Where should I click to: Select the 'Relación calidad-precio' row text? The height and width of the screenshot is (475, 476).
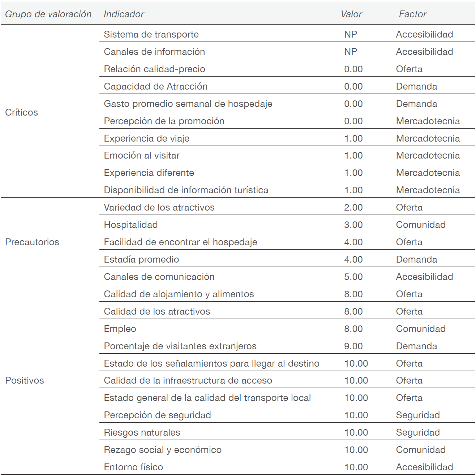[154, 69]
